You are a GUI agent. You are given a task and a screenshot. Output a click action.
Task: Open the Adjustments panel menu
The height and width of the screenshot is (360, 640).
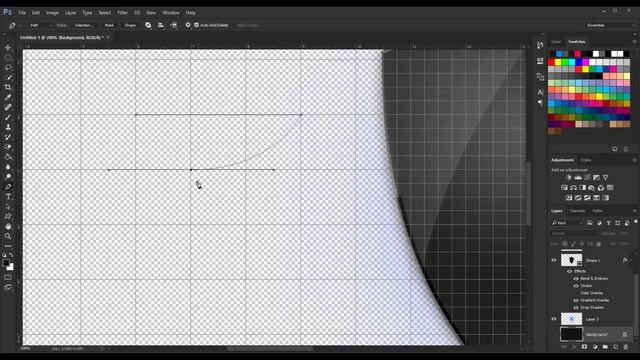point(634,160)
